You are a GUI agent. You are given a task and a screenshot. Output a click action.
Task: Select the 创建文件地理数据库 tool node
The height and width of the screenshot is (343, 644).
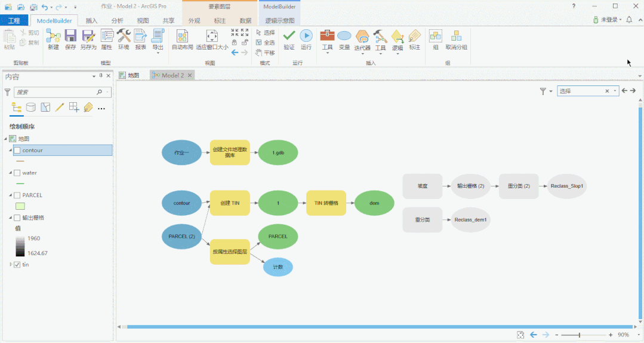tap(230, 152)
